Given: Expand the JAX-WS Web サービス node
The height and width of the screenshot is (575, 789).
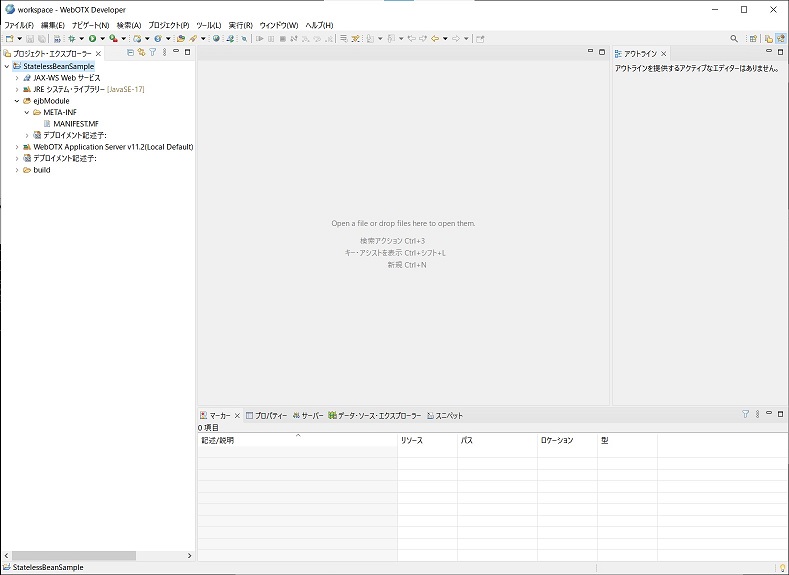Looking at the screenshot, I should pyautogui.click(x=17, y=78).
